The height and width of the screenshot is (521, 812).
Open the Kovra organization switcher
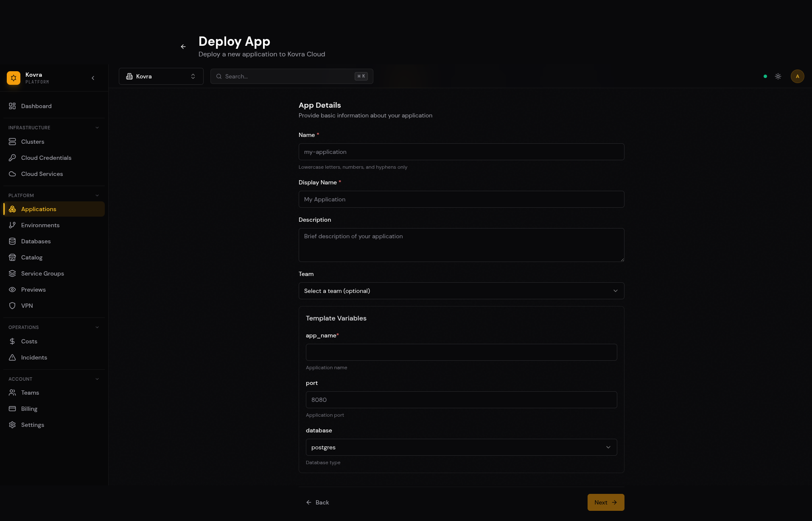(161, 76)
